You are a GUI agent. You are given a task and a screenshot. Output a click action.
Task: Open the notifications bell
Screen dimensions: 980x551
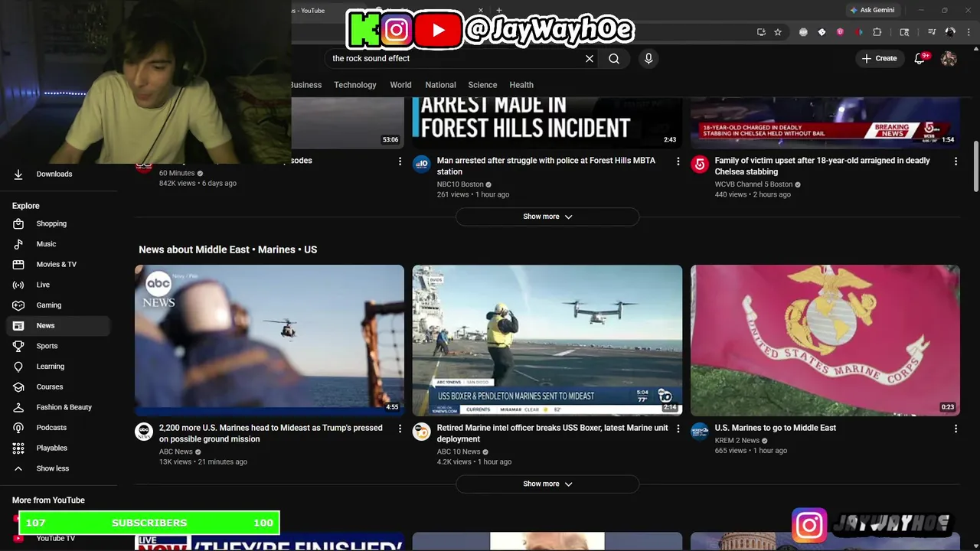pyautogui.click(x=920, y=58)
